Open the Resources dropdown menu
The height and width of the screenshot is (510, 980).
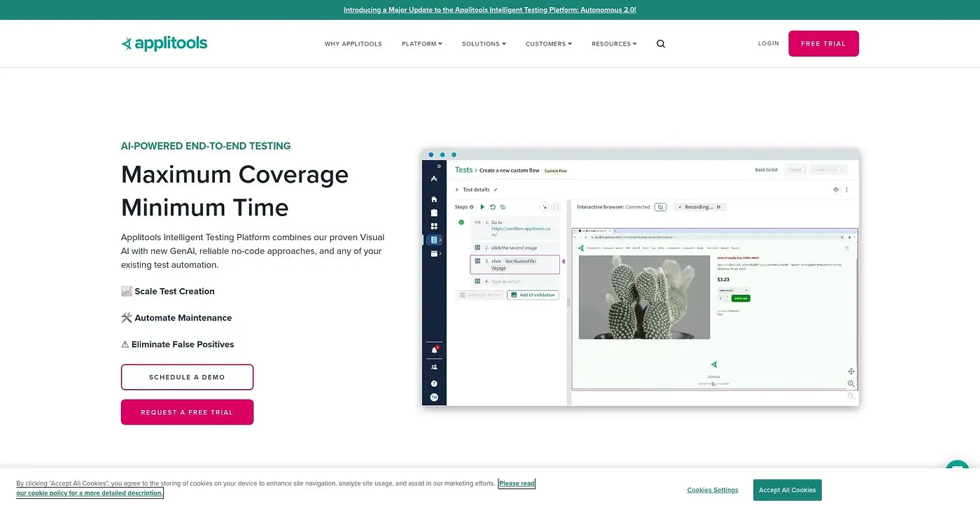(614, 43)
